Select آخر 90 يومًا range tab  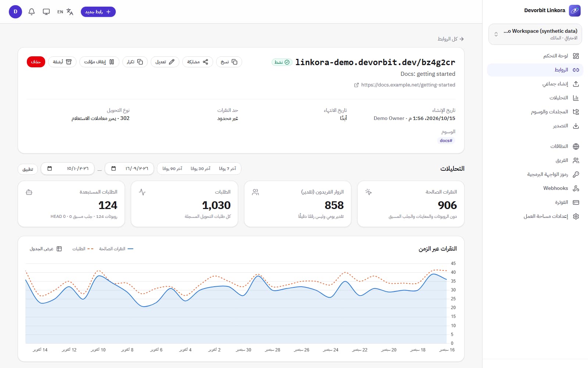172,169
